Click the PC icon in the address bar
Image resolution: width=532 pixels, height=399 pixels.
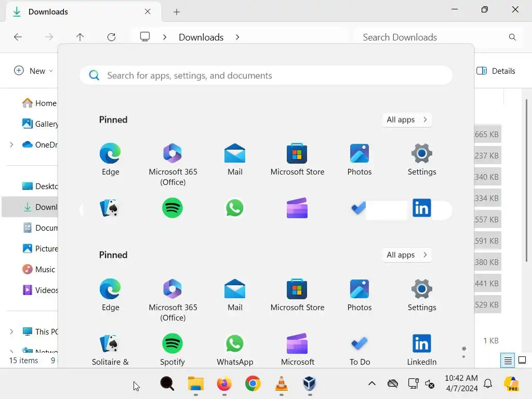[145, 37]
